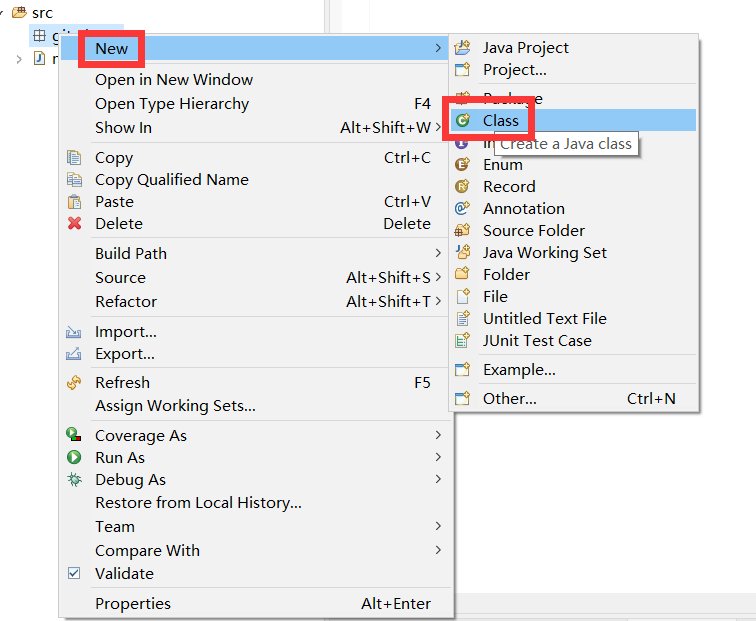Click the Copy icon in context menu
This screenshot has height=621, width=756.
pos(74,158)
